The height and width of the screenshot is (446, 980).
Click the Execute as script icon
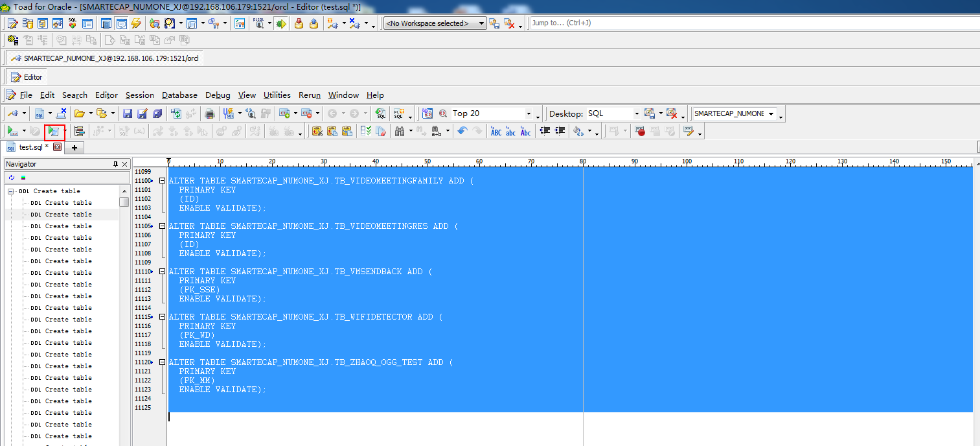point(54,132)
